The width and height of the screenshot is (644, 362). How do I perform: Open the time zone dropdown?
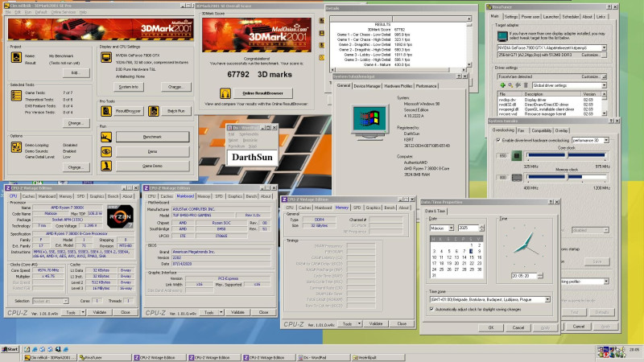tap(547, 299)
